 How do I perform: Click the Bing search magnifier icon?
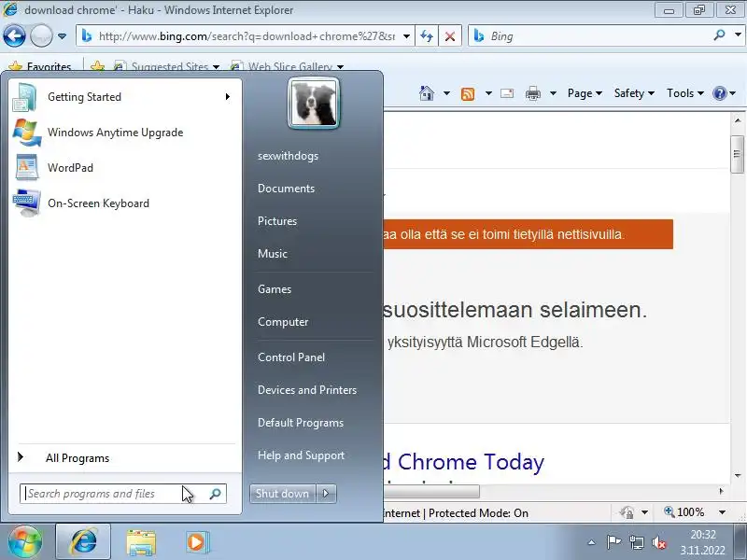(719, 35)
